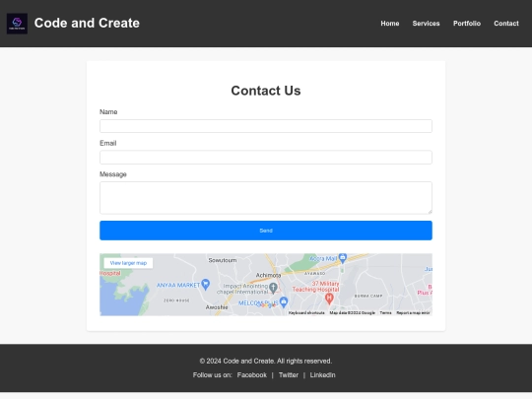532x399 pixels.
Task: Focus the Name input field
Action: 266,126
